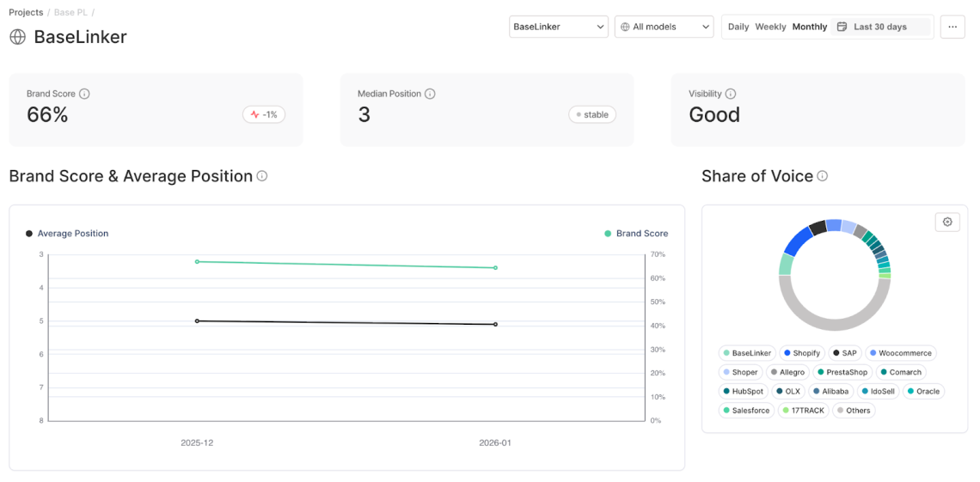Click the 2026-01 axis label

point(494,442)
